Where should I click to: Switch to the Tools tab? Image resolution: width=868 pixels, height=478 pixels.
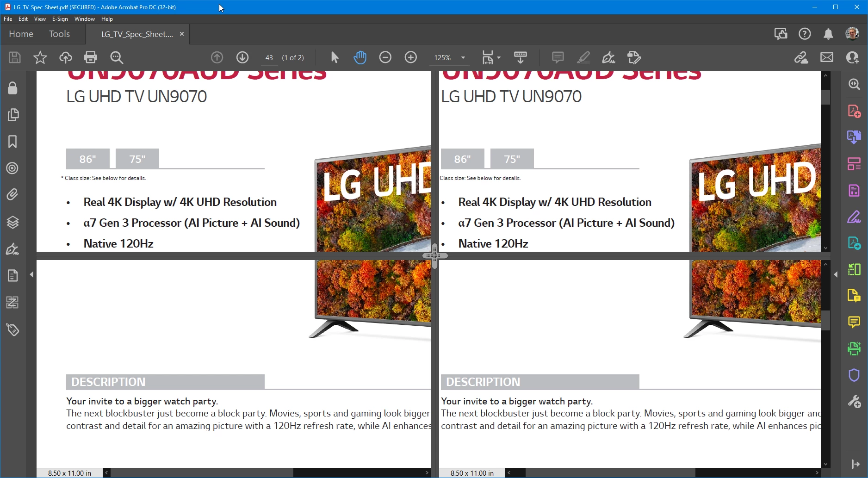click(59, 34)
